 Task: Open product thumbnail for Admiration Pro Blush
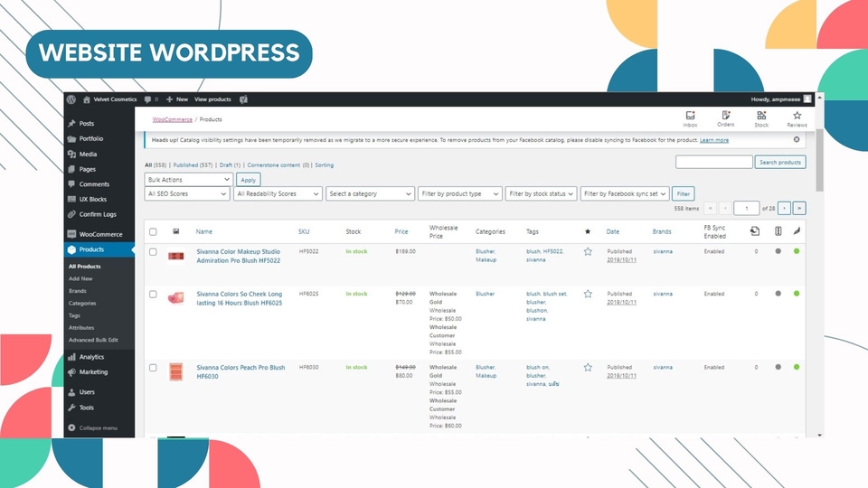176,257
